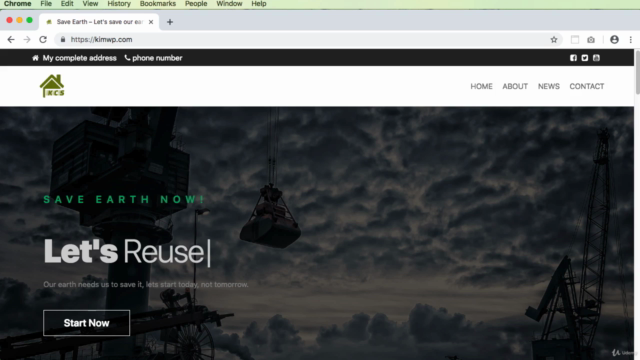The height and width of the screenshot is (360, 640).
Task: Click the page vertical scrollbar thumb
Action: click(x=637, y=73)
